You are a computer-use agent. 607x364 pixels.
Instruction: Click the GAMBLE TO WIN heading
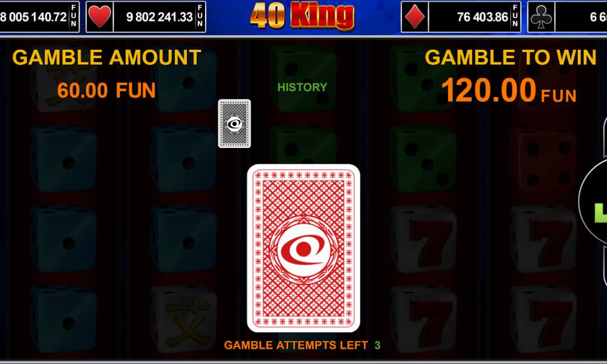click(x=510, y=58)
